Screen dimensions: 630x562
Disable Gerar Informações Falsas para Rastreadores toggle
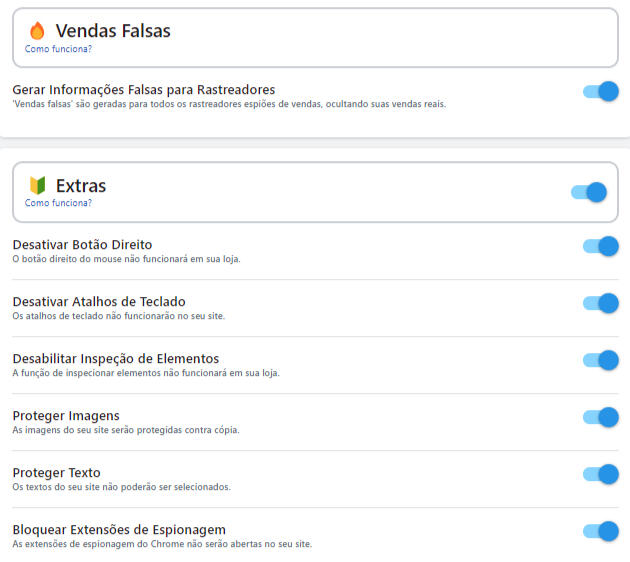tap(601, 93)
